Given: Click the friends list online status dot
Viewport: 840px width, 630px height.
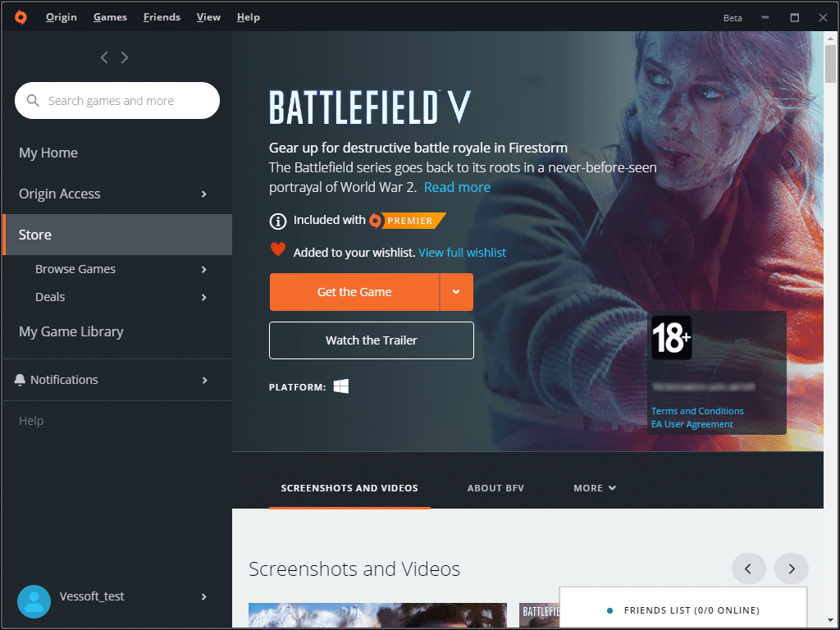Looking at the screenshot, I should pos(609,610).
